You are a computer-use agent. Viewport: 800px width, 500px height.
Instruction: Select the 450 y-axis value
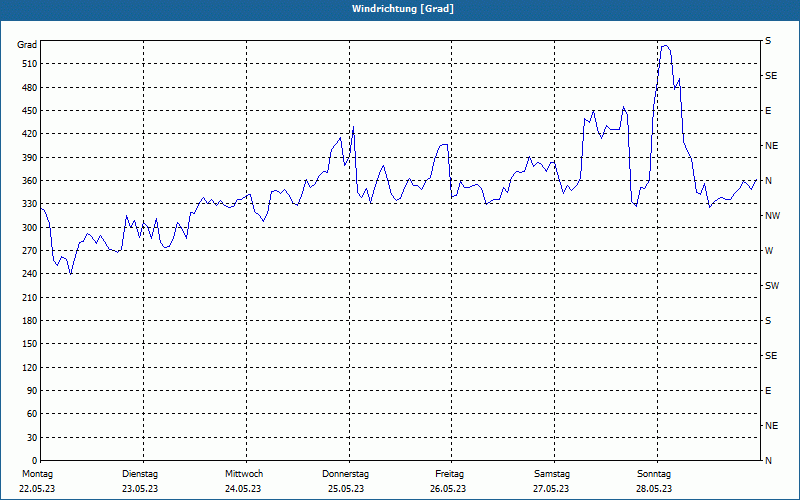30,111
